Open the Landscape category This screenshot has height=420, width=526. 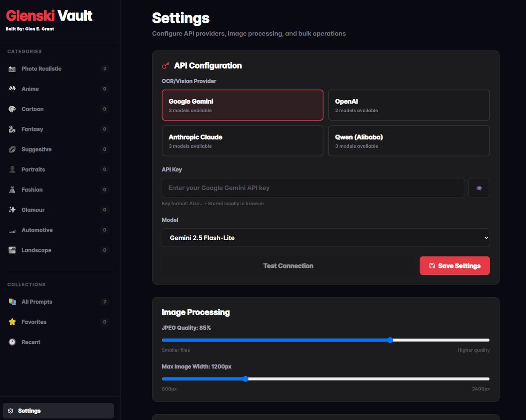point(58,250)
